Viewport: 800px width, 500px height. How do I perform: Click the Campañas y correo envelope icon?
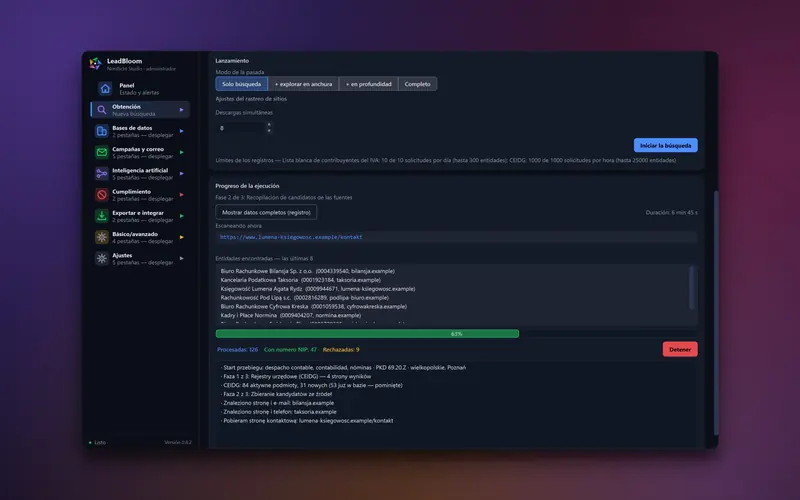coord(102,152)
